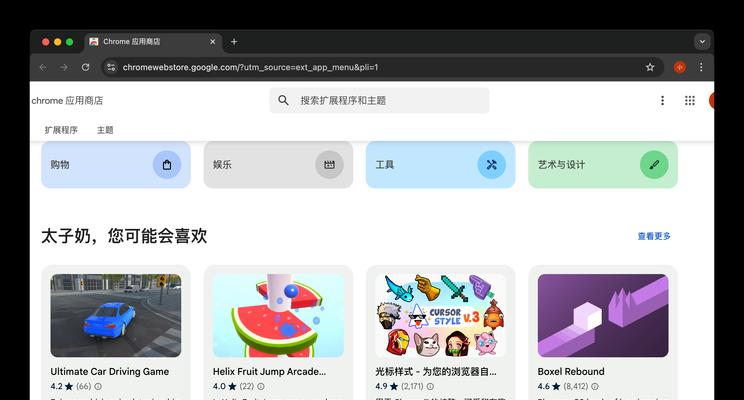Screen dimensions: 744x400
Task: Click the entertainment clapperboard icon
Action: click(x=329, y=165)
